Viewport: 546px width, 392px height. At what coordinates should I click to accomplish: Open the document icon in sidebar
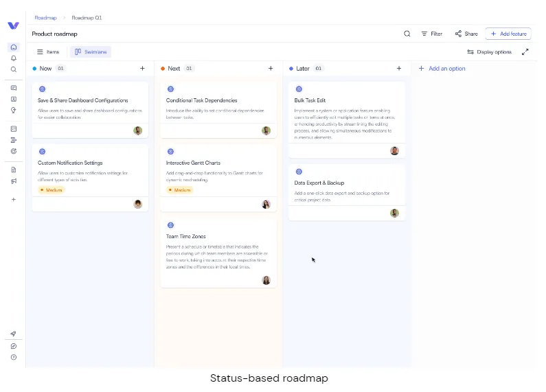(14, 170)
